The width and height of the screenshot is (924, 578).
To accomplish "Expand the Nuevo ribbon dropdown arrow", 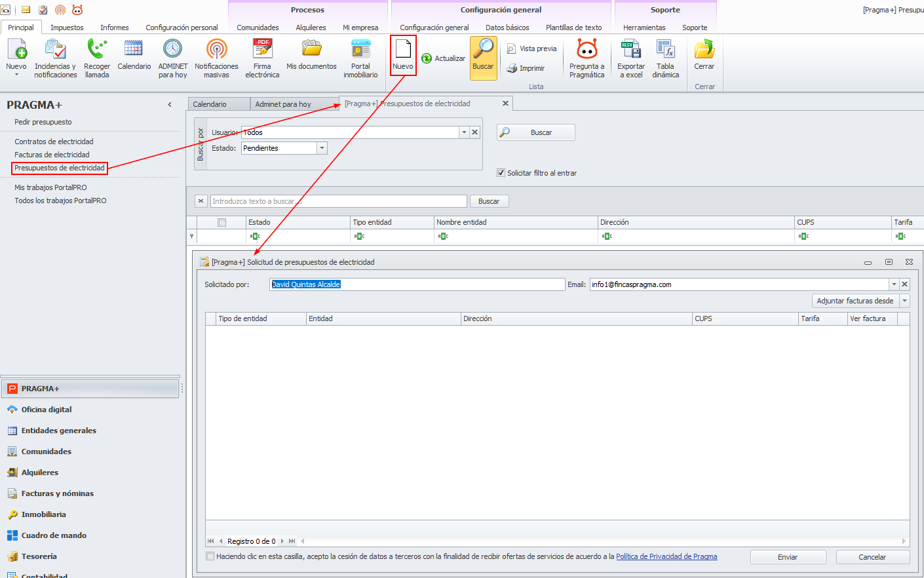I will [16, 75].
